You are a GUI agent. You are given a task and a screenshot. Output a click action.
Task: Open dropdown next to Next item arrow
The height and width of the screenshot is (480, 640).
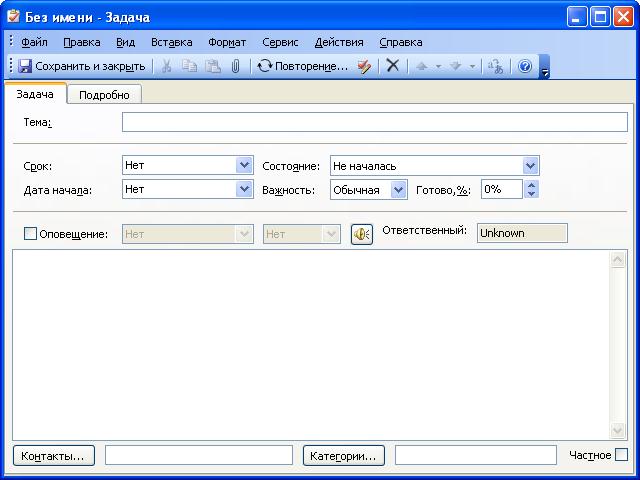tap(472, 66)
